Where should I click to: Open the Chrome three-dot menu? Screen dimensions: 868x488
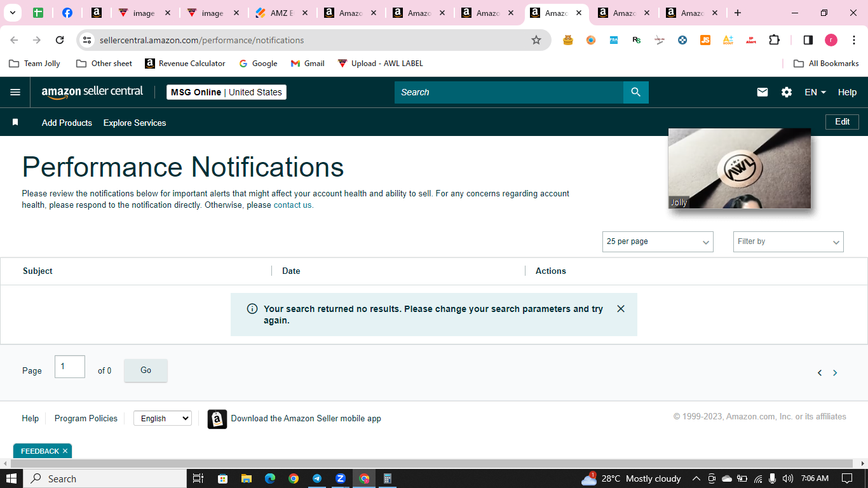coord(854,40)
